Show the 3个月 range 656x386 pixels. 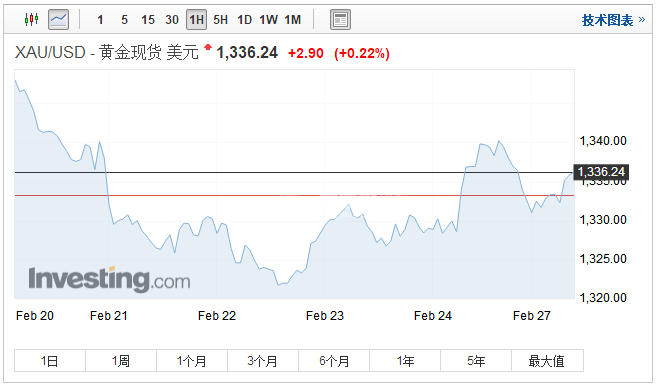click(263, 360)
